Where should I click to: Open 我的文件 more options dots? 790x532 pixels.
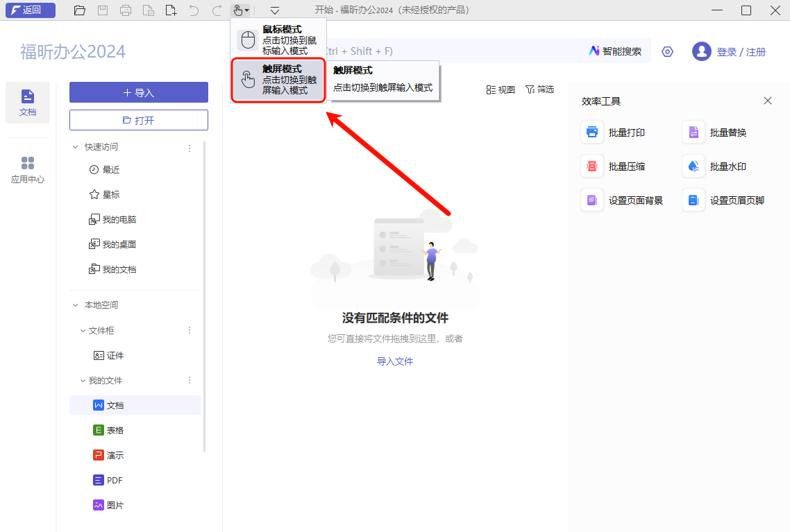(190, 380)
